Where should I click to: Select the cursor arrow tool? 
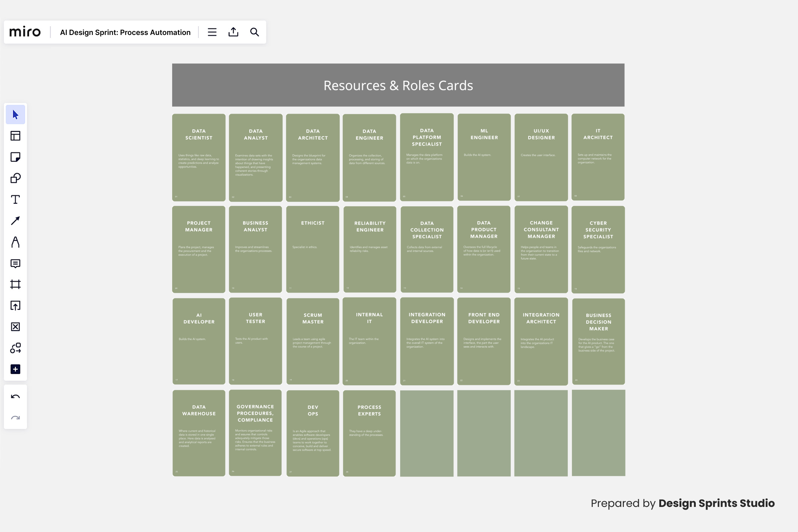tap(15, 115)
